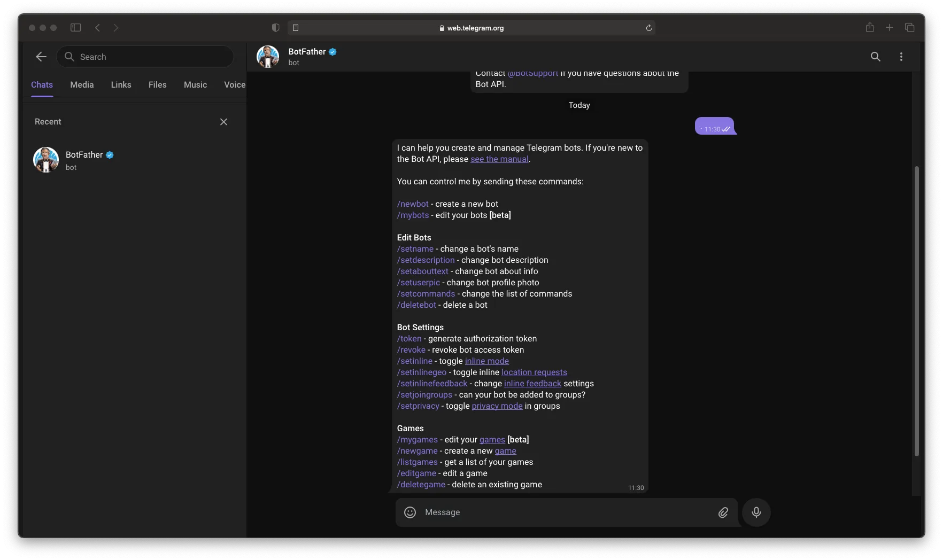Click the sent message bubble at 11:30
This screenshot has height=560, width=943.
point(715,126)
